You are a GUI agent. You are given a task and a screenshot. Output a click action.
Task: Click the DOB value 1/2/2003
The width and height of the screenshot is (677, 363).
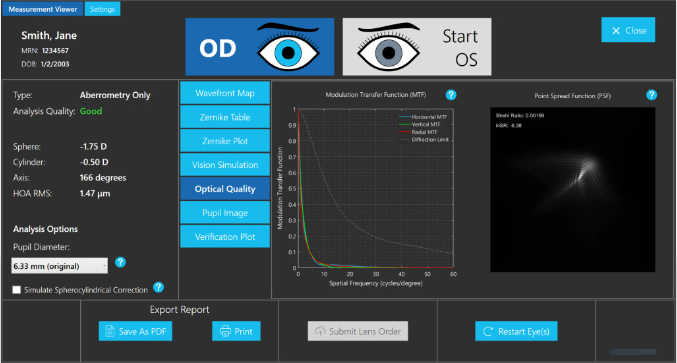tap(55, 64)
